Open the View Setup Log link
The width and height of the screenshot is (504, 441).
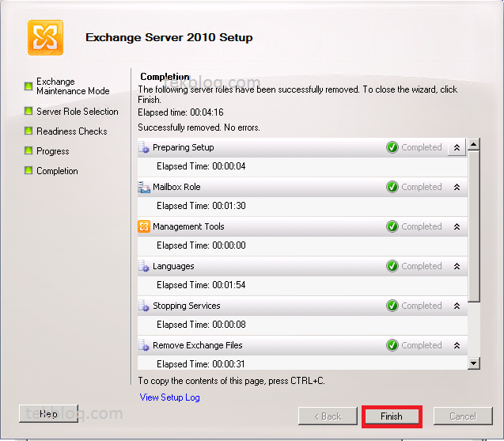point(169,397)
